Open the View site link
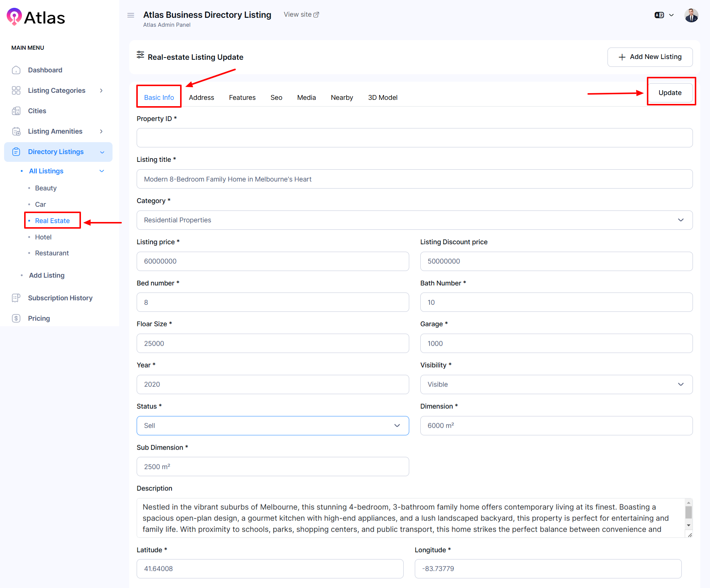Screen dimensions: 710x588 tap(301, 14)
